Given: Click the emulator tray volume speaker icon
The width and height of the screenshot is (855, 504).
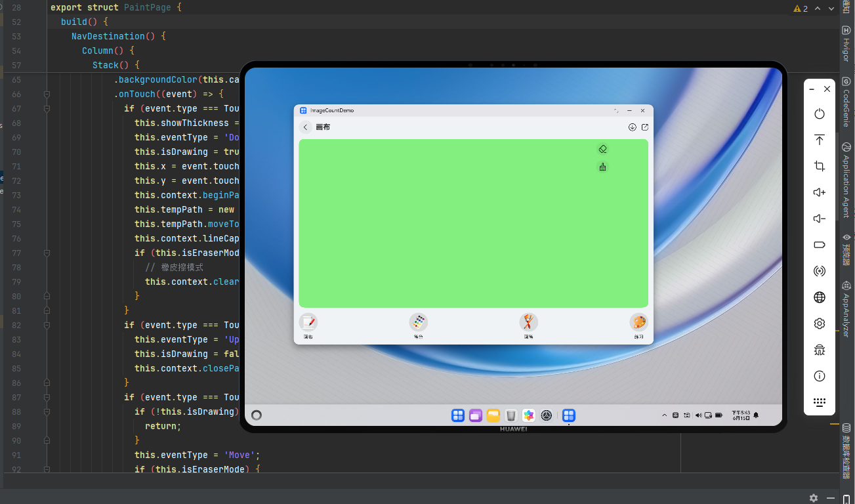Looking at the screenshot, I should [698, 415].
